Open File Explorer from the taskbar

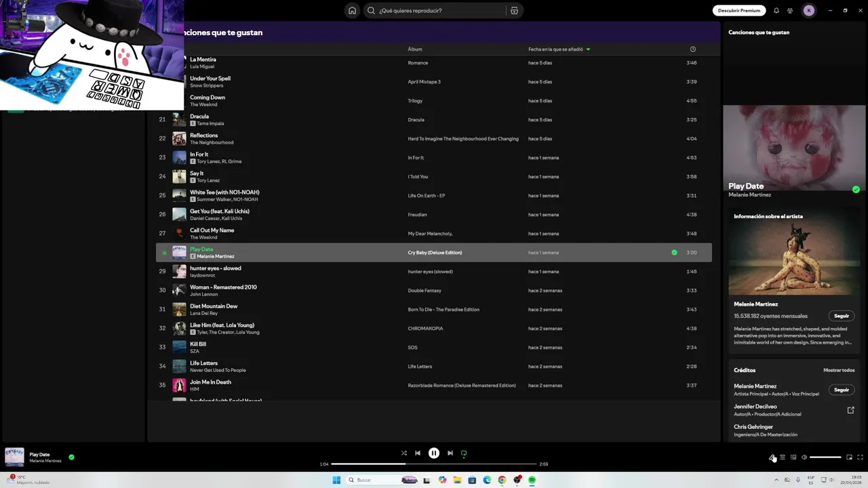coord(457,480)
